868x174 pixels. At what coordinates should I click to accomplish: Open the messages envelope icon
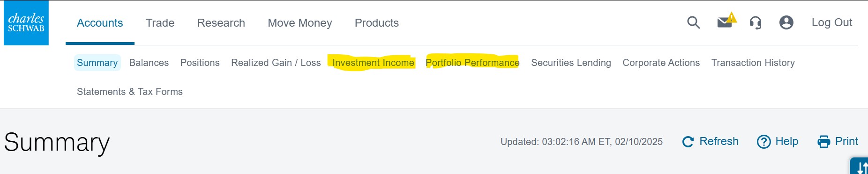pos(726,21)
